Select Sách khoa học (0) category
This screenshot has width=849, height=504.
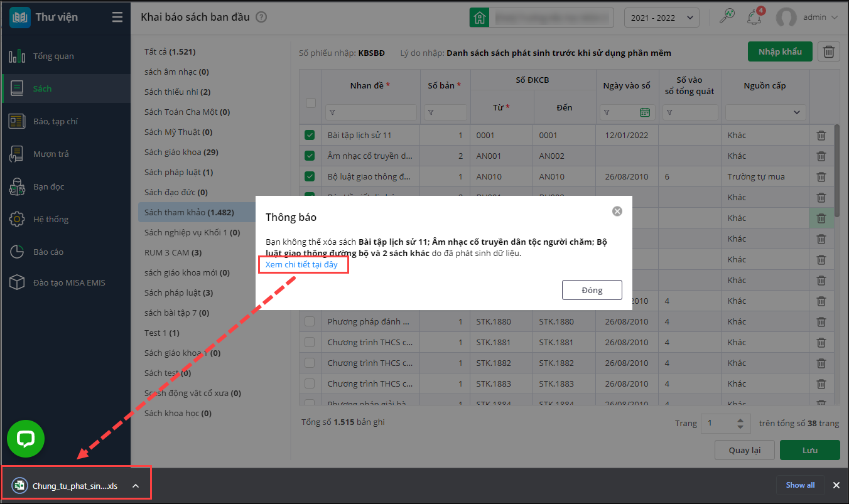click(x=178, y=413)
